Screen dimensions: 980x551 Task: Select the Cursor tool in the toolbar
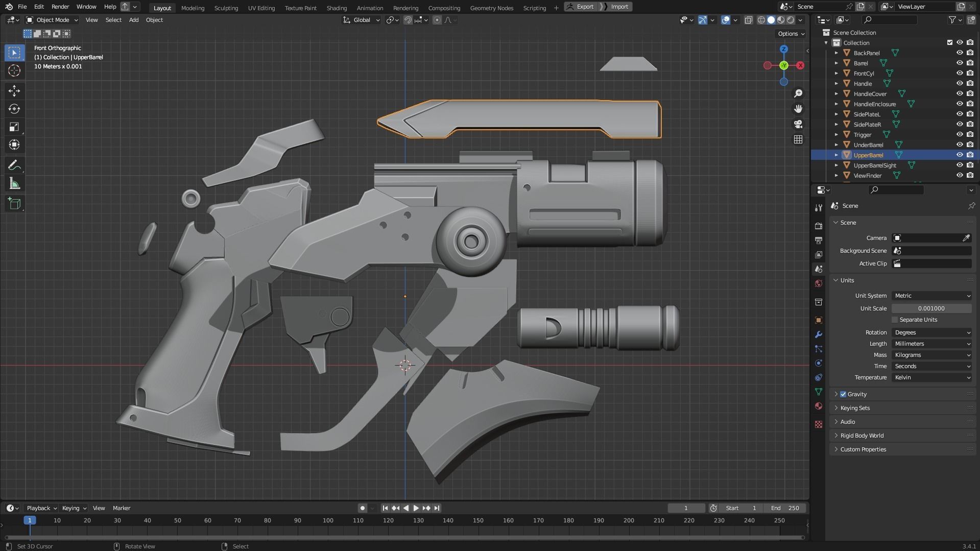click(14, 70)
